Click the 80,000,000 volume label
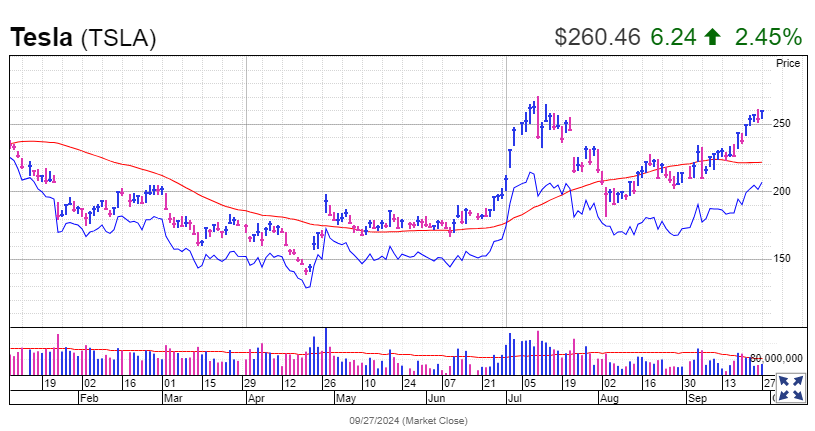Screen dimensions: 815x431 tap(777, 358)
